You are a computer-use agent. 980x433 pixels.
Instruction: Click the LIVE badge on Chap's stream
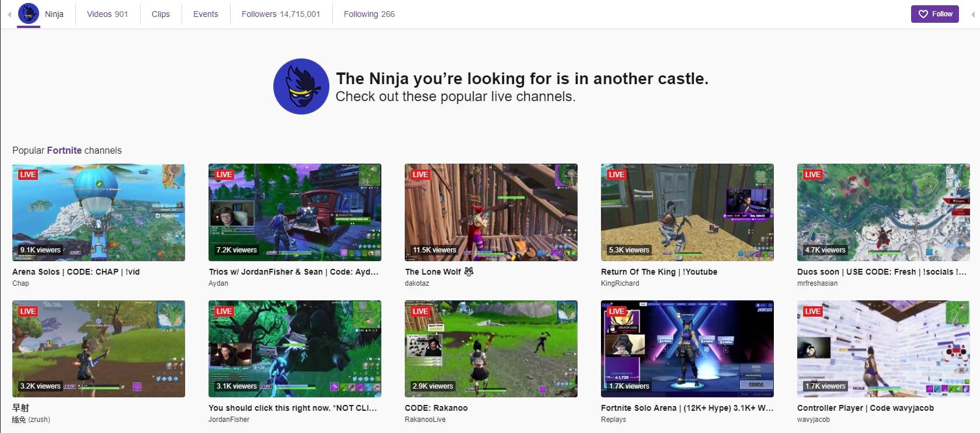[27, 175]
